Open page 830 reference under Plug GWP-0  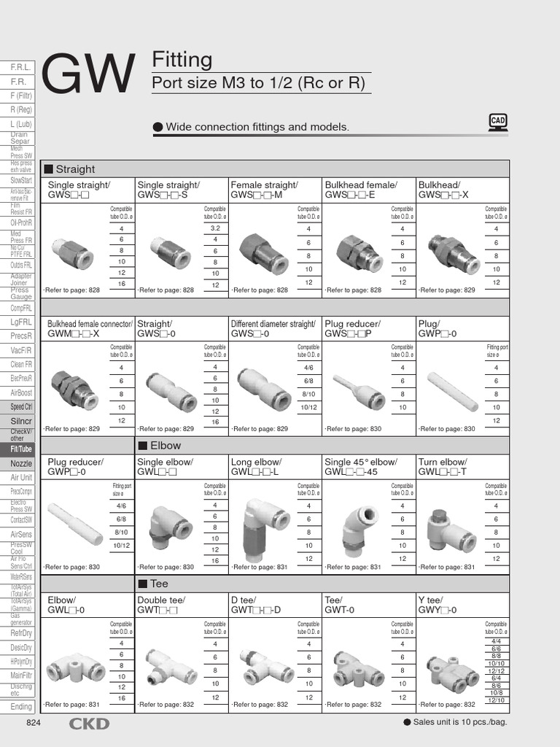click(x=447, y=429)
